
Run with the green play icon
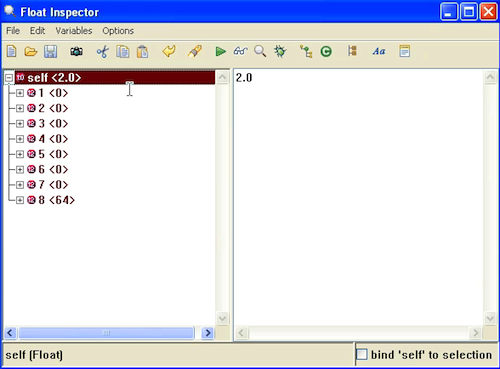coord(220,52)
